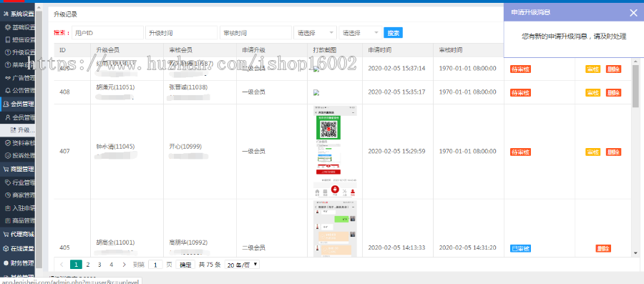Viewport: 644px width, 284px height.
Task: Click the cube icon beside 在线课堂
Action: tap(6, 248)
